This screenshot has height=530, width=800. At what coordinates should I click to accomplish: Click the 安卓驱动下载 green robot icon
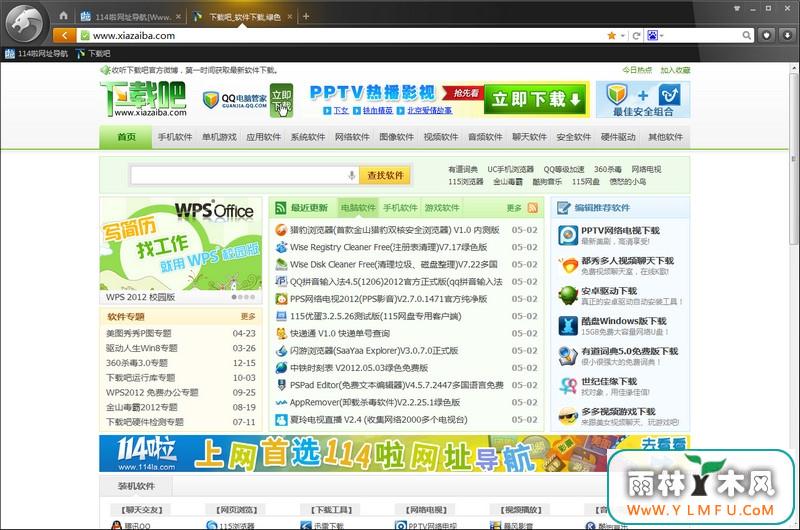567,296
